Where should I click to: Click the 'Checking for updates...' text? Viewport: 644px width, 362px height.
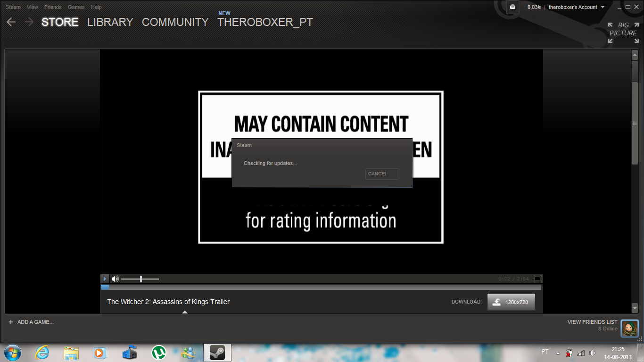tap(270, 163)
